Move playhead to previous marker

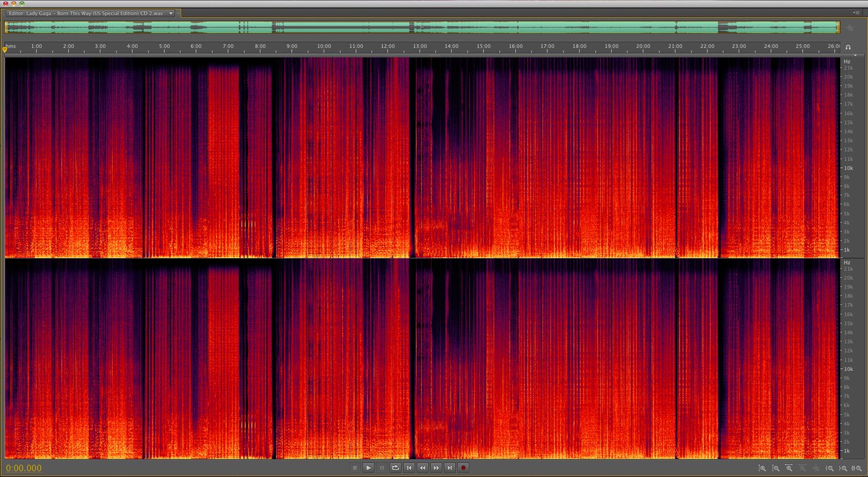pos(409,468)
